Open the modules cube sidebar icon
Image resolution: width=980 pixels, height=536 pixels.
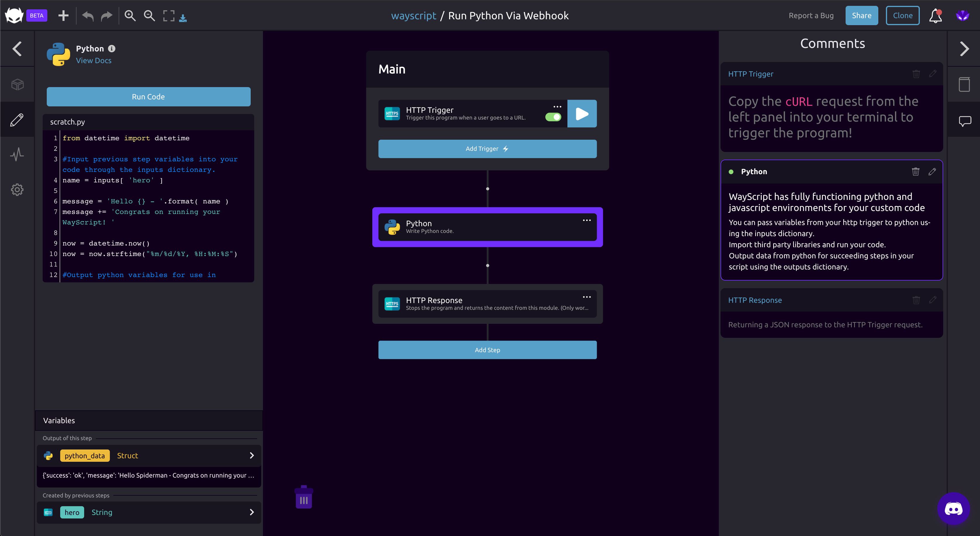click(17, 84)
